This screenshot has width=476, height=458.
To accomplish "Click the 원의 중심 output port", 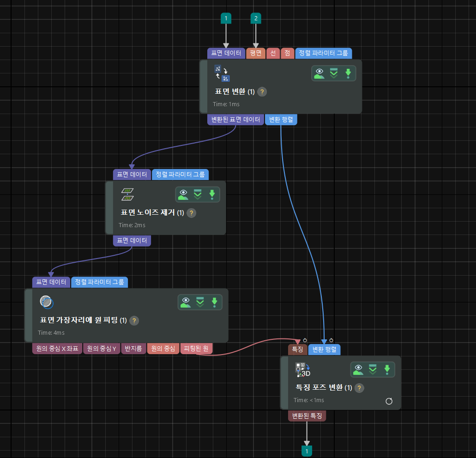I will tap(163, 349).
